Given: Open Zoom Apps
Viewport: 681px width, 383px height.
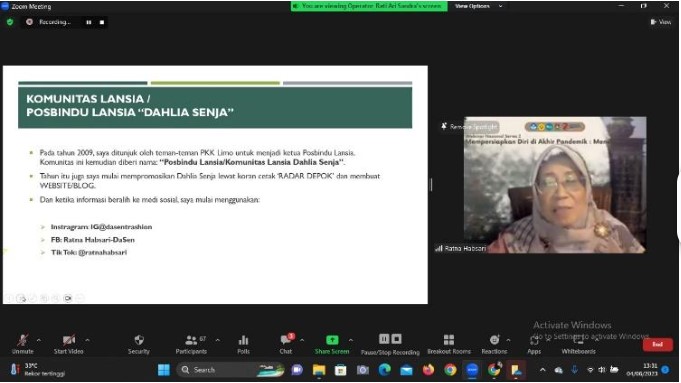Looking at the screenshot, I should click(x=534, y=344).
